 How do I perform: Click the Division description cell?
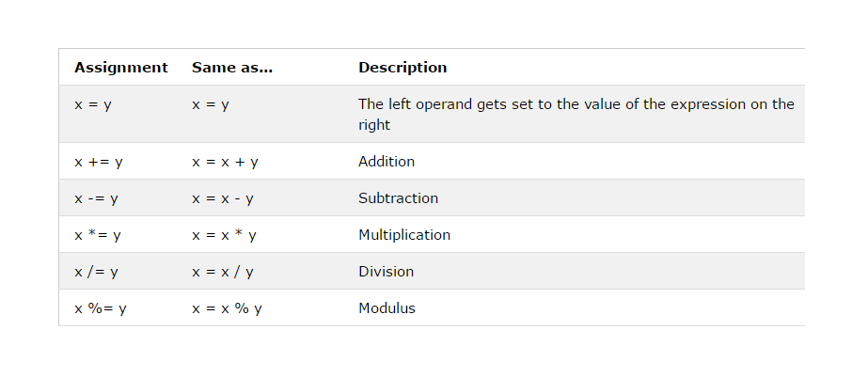pos(386,272)
